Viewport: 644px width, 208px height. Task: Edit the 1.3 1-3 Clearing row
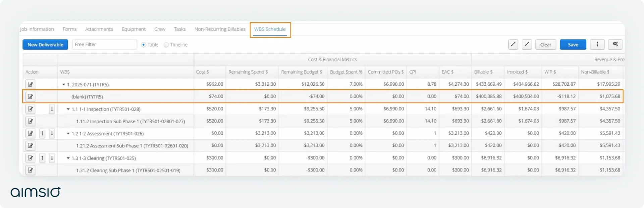point(31,158)
